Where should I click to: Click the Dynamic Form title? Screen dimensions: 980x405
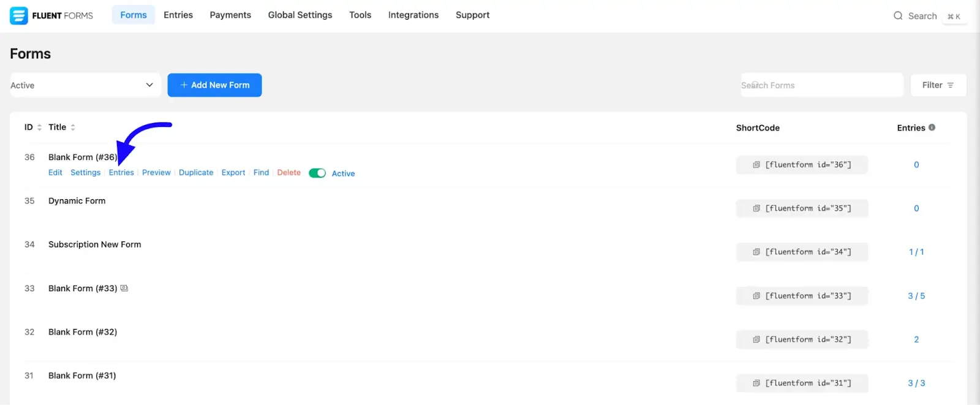pyautogui.click(x=77, y=201)
